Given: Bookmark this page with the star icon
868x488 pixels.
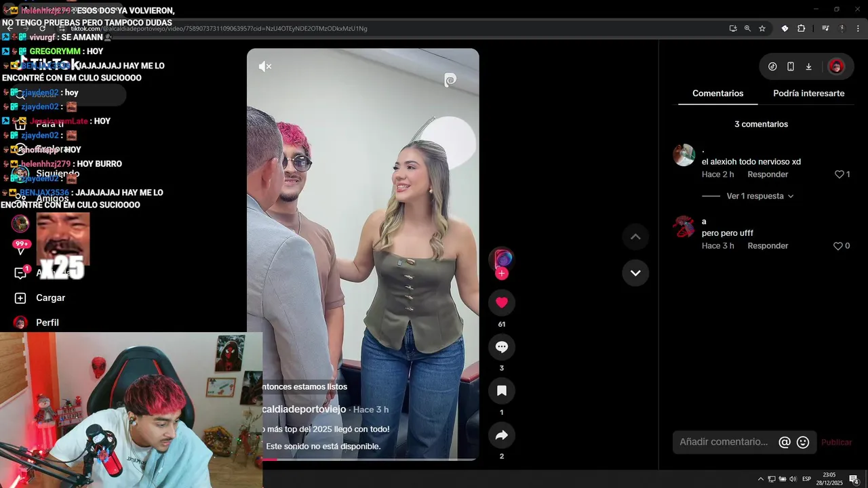Looking at the screenshot, I should [x=762, y=28].
